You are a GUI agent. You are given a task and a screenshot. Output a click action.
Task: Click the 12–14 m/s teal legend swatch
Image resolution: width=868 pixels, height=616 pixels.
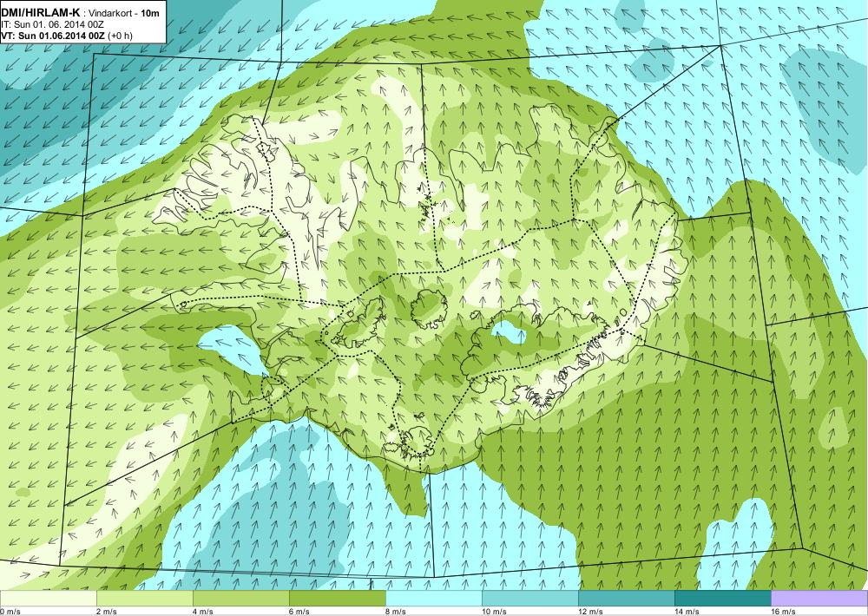point(626,599)
